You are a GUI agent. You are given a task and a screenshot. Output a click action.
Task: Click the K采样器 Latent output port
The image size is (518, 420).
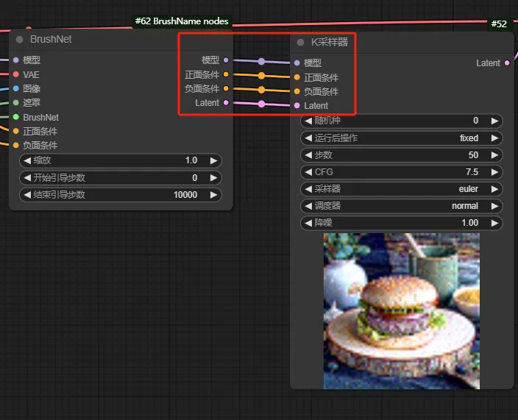coord(507,63)
